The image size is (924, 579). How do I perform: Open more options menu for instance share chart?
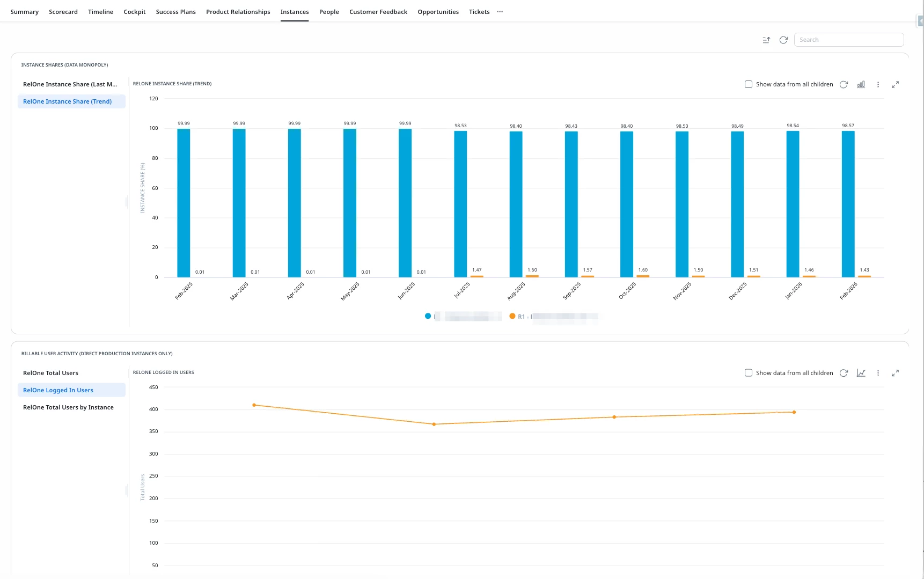(878, 84)
